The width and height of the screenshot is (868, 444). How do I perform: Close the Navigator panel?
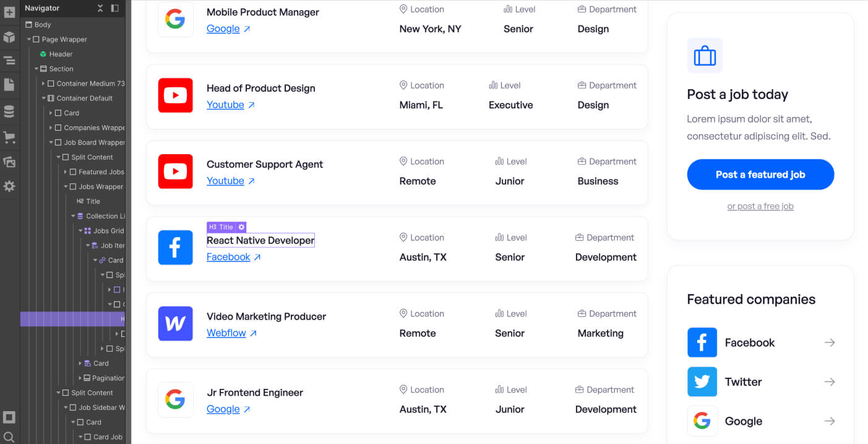[x=99, y=8]
